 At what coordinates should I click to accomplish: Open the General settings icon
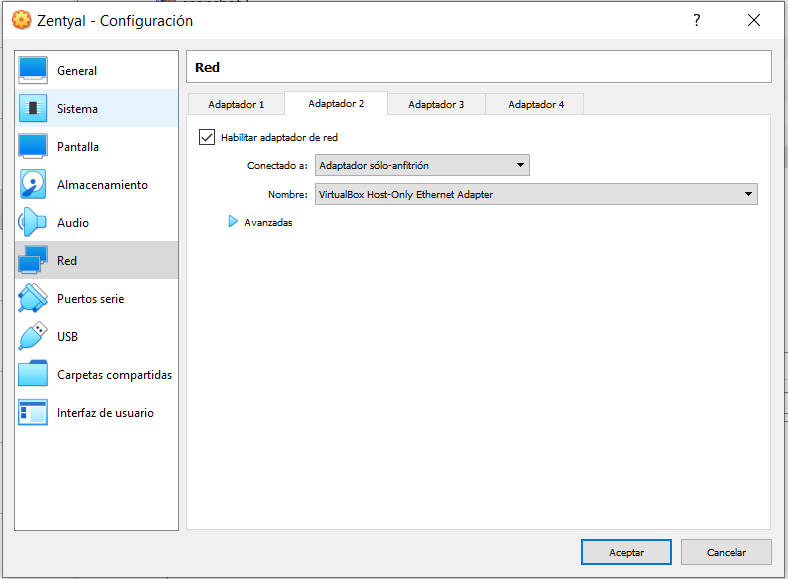[x=33, y=70]
